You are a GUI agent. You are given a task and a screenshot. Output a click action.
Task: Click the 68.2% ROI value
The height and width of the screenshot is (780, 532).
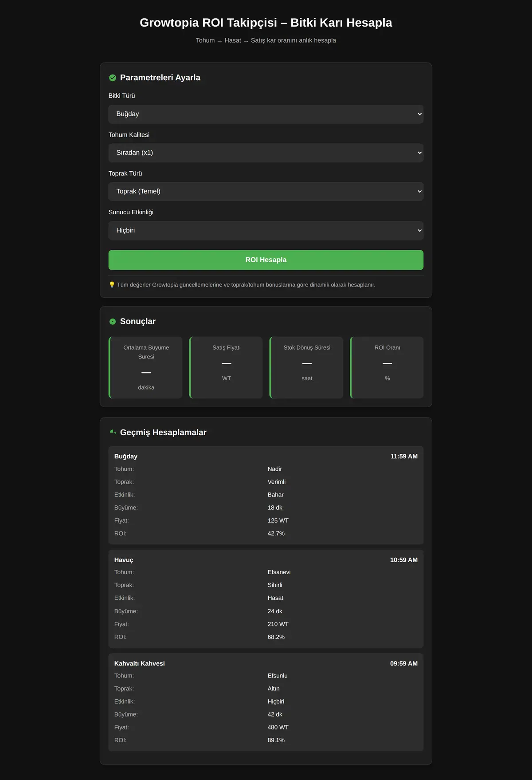[276, 637]
